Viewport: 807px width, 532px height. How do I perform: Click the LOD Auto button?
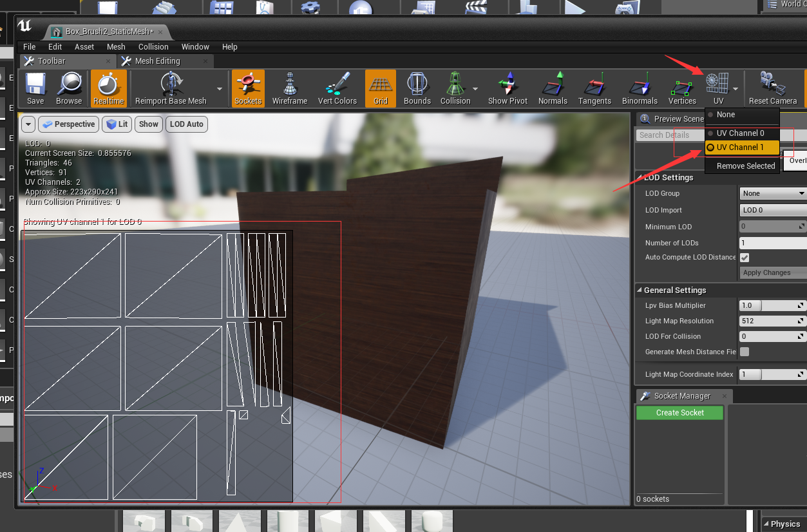[x=186, y=124]
